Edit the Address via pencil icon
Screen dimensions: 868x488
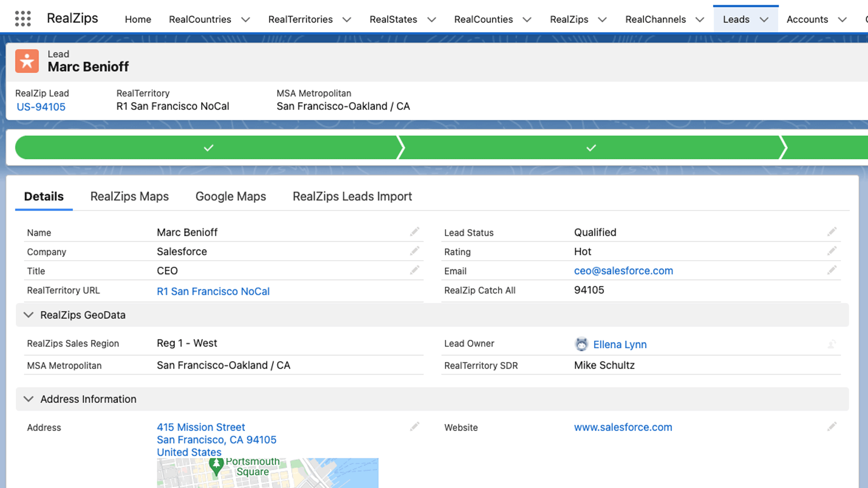tap(415, 426)
